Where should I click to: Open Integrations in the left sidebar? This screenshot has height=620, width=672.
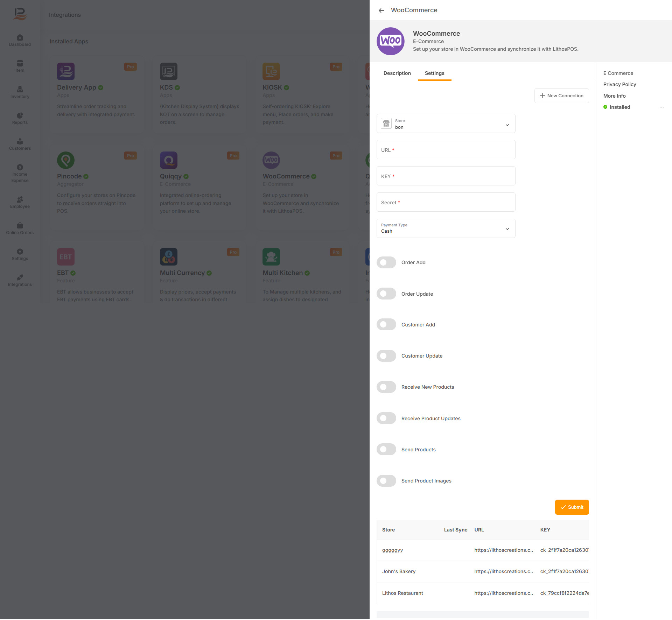click(x=20, y=280)
